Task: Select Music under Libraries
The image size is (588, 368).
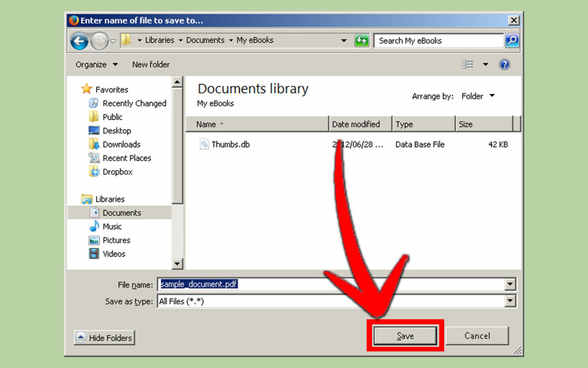Action: [x=112, y=226]
